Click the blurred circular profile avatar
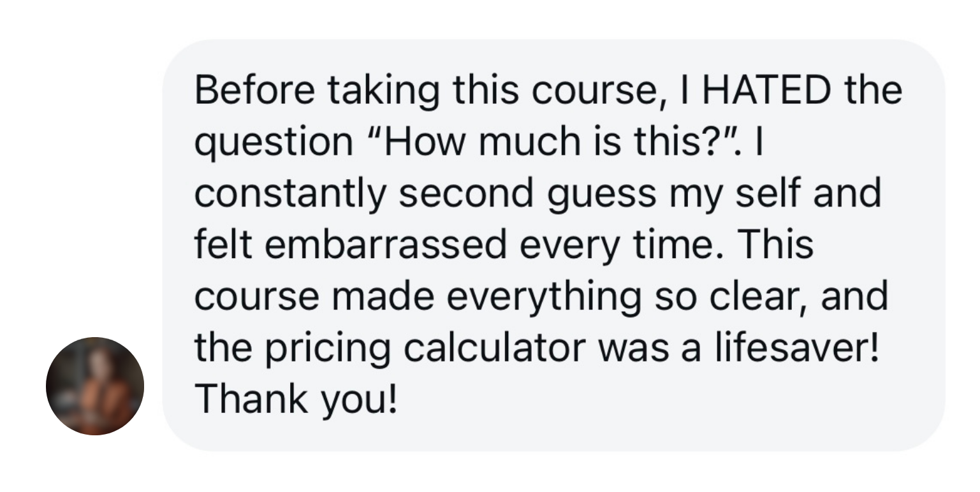 [x=95, y=386]
